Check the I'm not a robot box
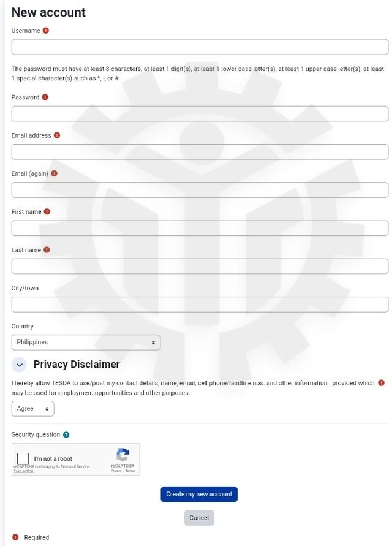The image size is (392, 546). pyautogui.click(x=24, y=458)
